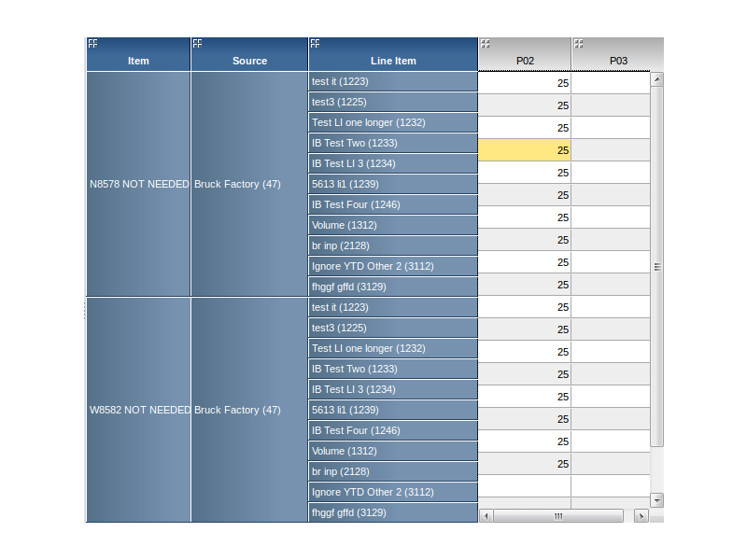This screenshot has height=560, width=747.
Task: Click the expand icon above Line Item header
Action: coord(315,44)
